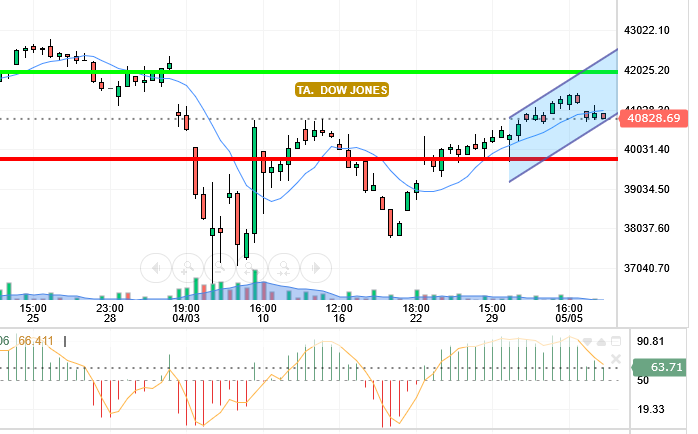Click the 66.411 indicator value label

[x=36, y=341]
